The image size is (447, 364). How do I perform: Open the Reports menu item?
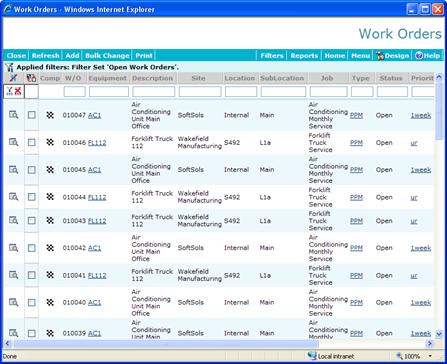point(304,56)
